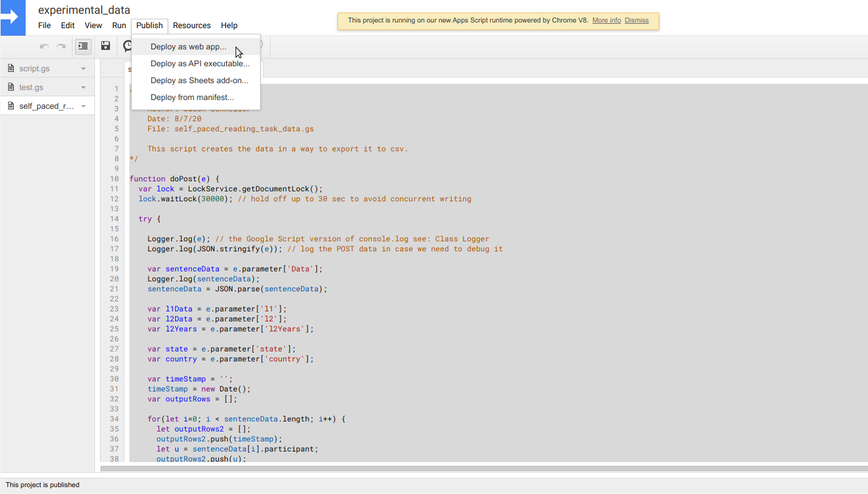868x494 pixels.
Task: Open the dropdown arrow for self_paced_r… file
Action: pyautogui.click(x=83, y=106)
